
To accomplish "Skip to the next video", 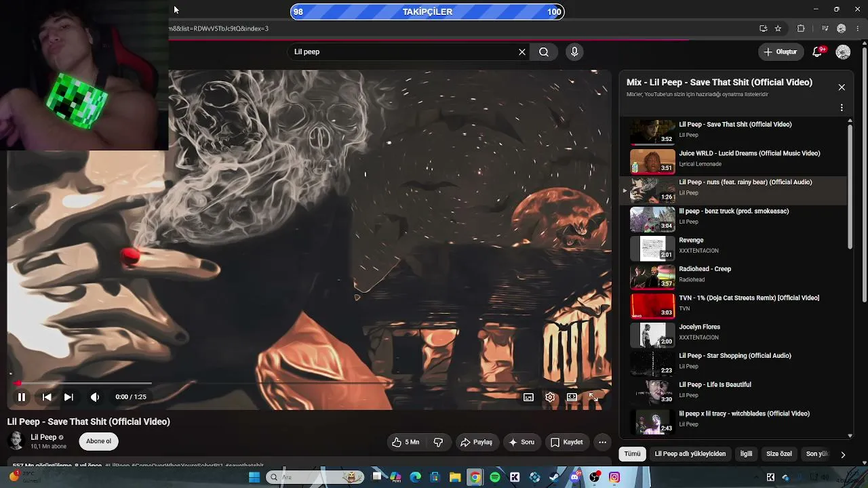I will tap(68, 397).
